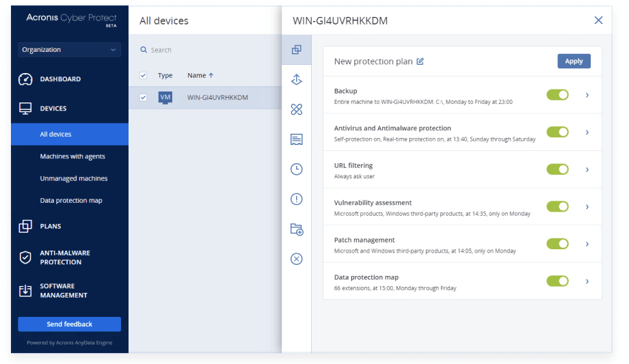
Task: Expand Vulnerability assessment settings chevron
Action: pyautogui.click(x=587, y=207)
